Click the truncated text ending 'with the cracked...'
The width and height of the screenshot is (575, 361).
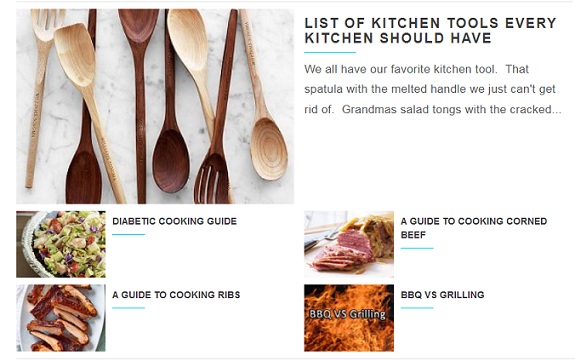[x=433, y=109]
